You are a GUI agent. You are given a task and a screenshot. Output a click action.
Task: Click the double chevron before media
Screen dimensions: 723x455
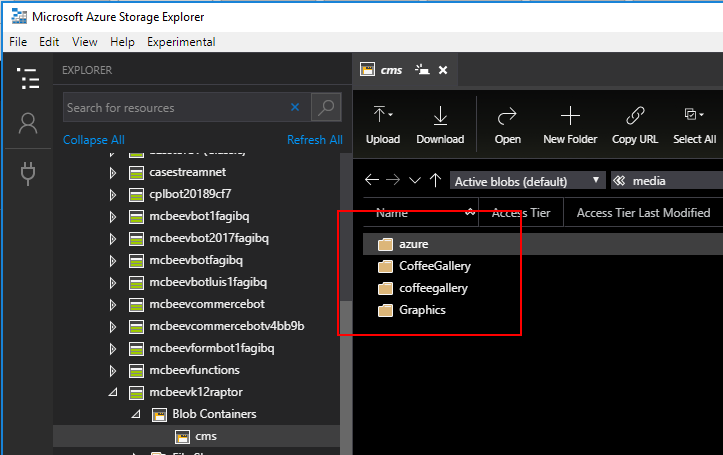pyautogui.click(x=619, y=181)
